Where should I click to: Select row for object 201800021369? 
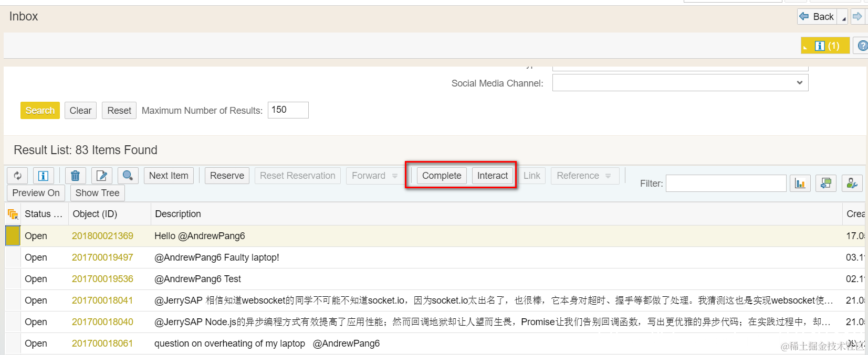tap(13, 236)
